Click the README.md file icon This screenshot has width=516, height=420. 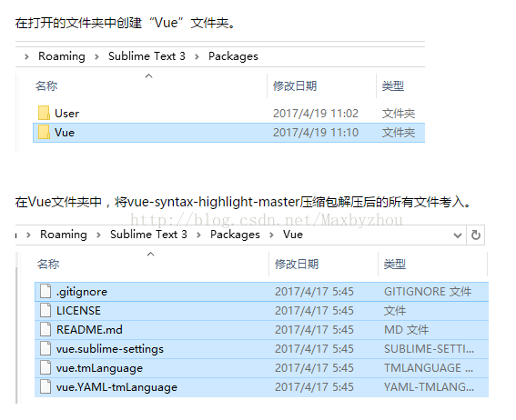point(46,329)
